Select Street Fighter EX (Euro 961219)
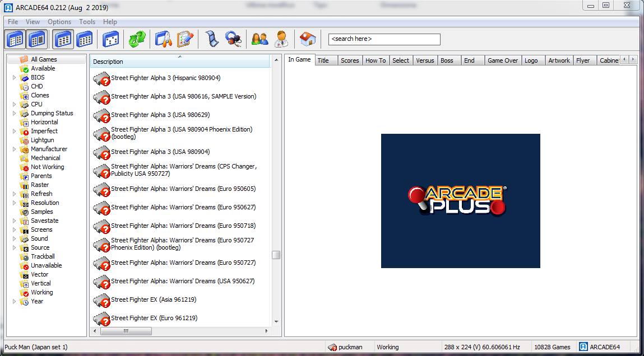The width and height of the screenshot is (644, 356). (154, 318)
